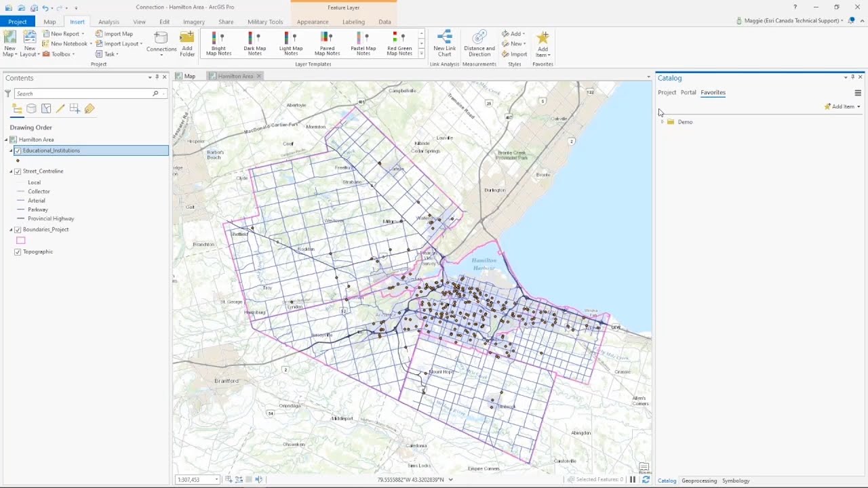Select List By Editing pencil icon
The image size is (868, 488).
coord(60,108)
